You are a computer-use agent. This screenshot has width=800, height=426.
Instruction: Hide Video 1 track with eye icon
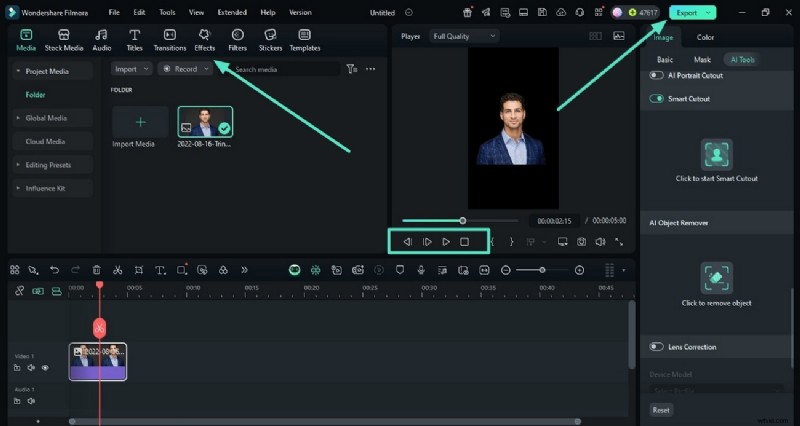point(45,368)
